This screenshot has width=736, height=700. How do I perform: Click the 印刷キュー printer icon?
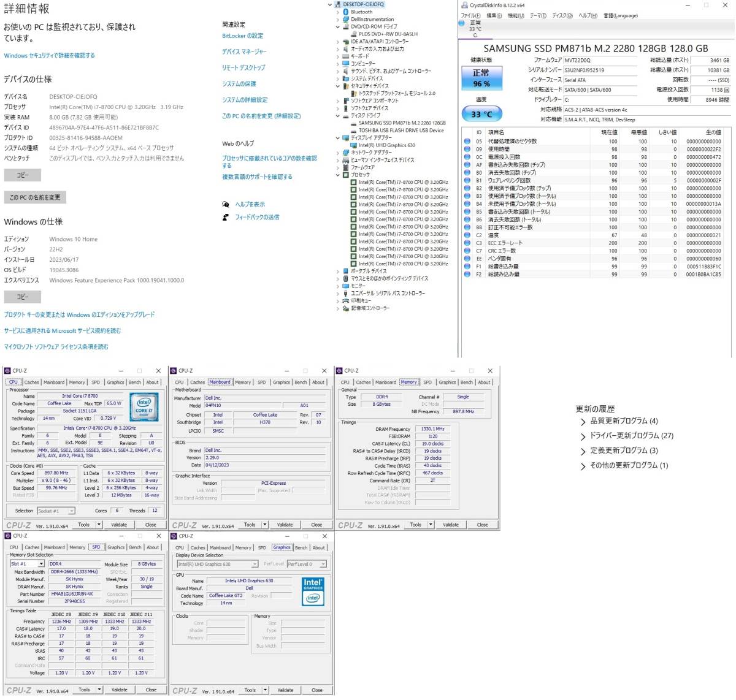(x=346, y=300)
